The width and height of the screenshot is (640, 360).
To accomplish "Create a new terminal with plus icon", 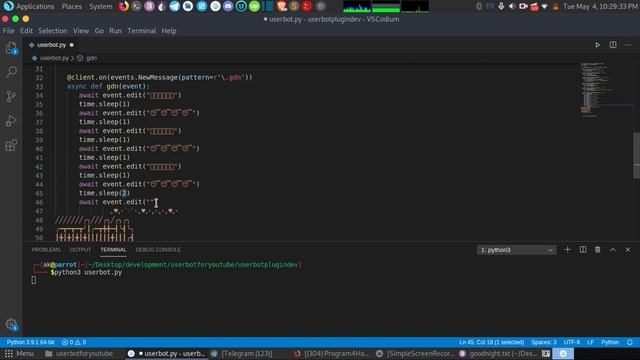I will (x=567, y=250).
